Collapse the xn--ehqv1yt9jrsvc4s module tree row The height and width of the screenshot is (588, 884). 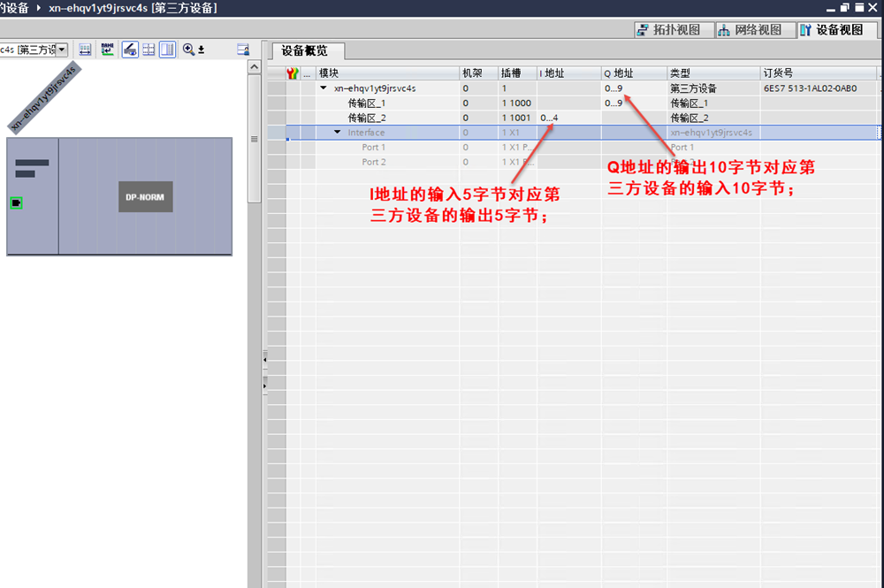[x=324, y=88]
